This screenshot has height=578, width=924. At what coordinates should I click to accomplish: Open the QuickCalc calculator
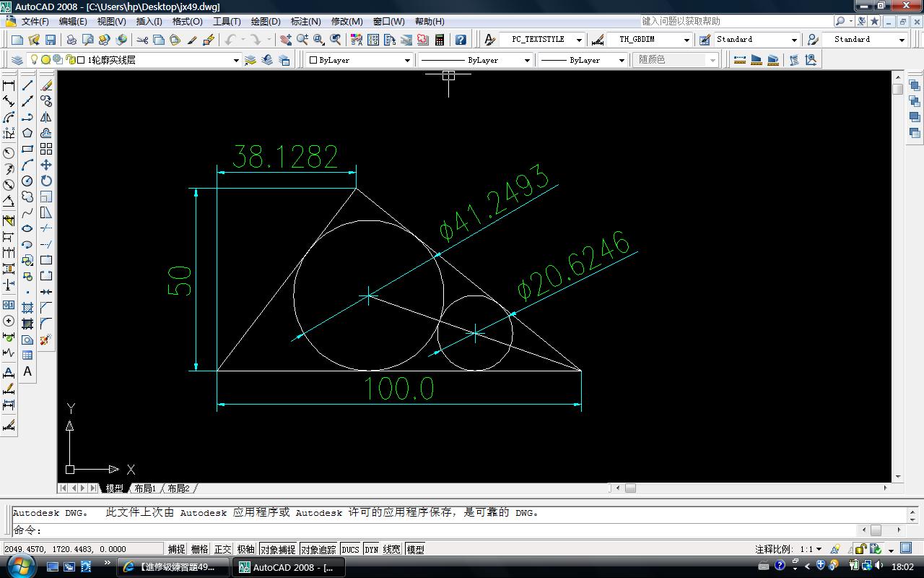(440, 40)
